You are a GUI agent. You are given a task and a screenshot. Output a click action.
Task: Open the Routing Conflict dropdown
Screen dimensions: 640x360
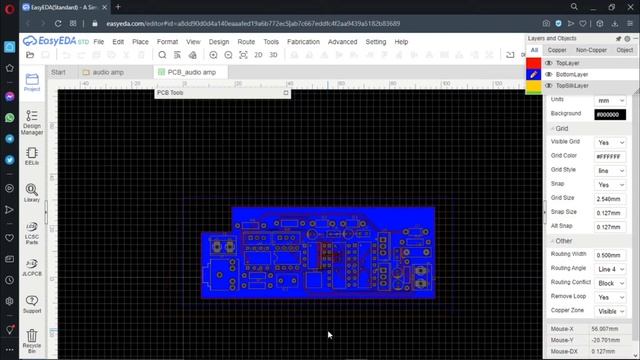610,283
